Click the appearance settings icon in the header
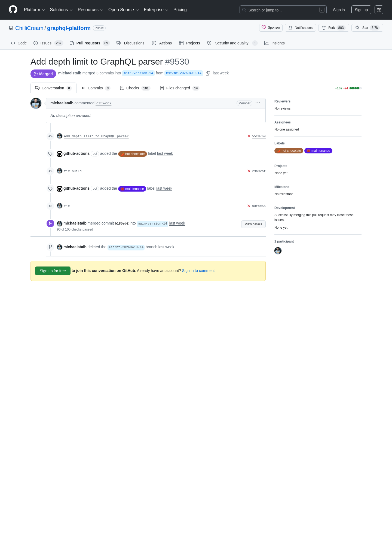Image resolution: width=392 pixels, height=545 pixels. click(x=379, y=10)
